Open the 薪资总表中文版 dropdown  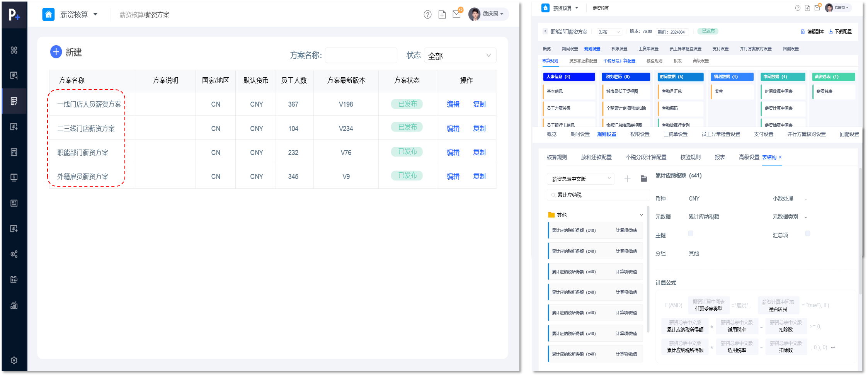point(580,179)
